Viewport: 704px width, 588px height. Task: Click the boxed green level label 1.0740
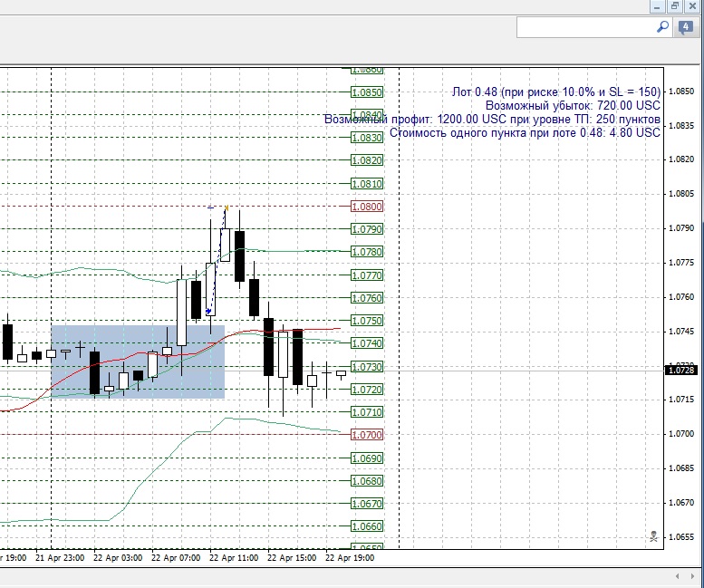[x=367, y=343]
